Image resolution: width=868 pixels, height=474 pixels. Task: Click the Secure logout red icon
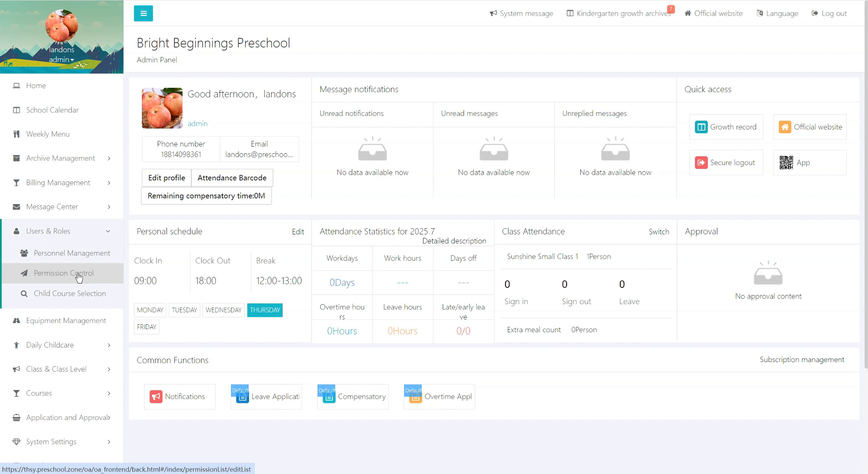pos(701,163)
